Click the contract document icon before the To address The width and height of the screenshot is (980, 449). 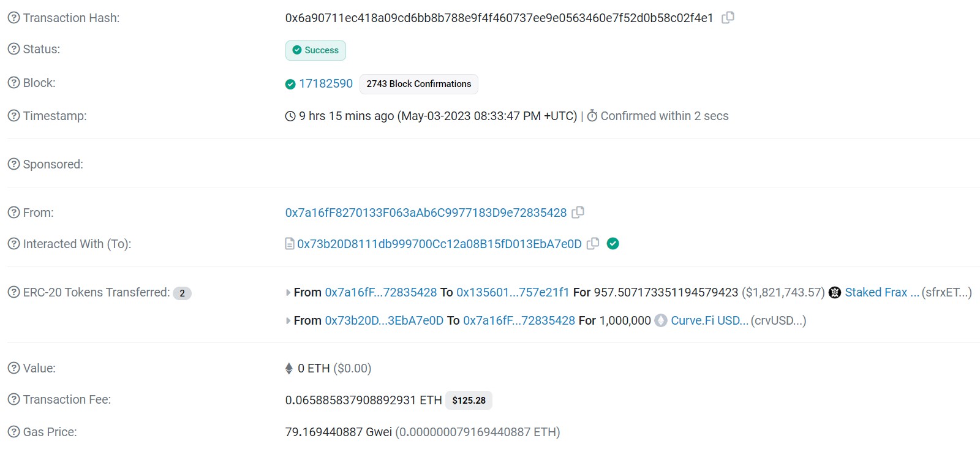click(288, 243)
